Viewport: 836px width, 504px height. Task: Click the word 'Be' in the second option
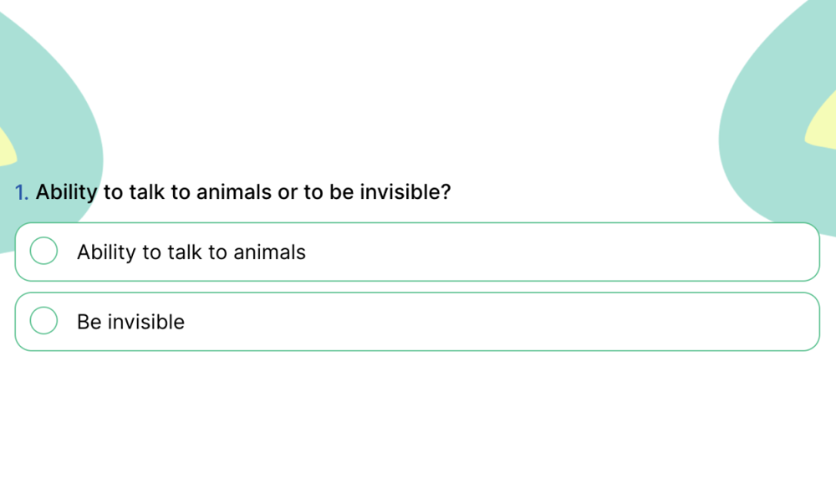[89, 322]
